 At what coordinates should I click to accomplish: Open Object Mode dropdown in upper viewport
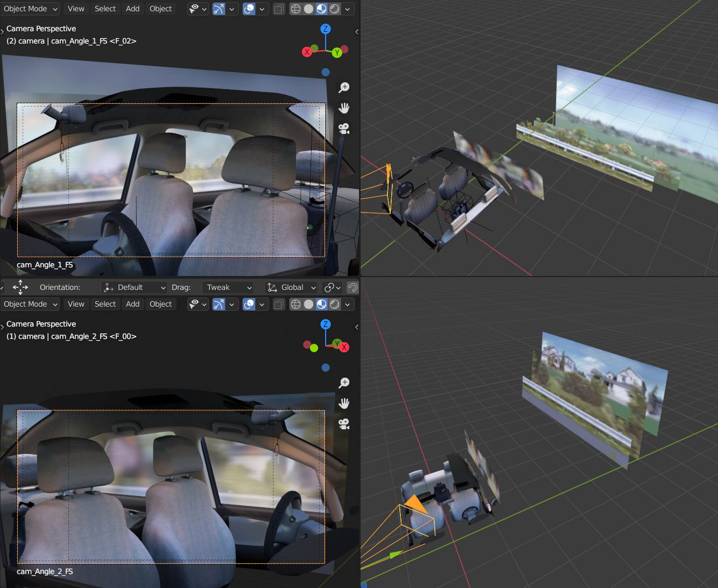coord(31,9)
